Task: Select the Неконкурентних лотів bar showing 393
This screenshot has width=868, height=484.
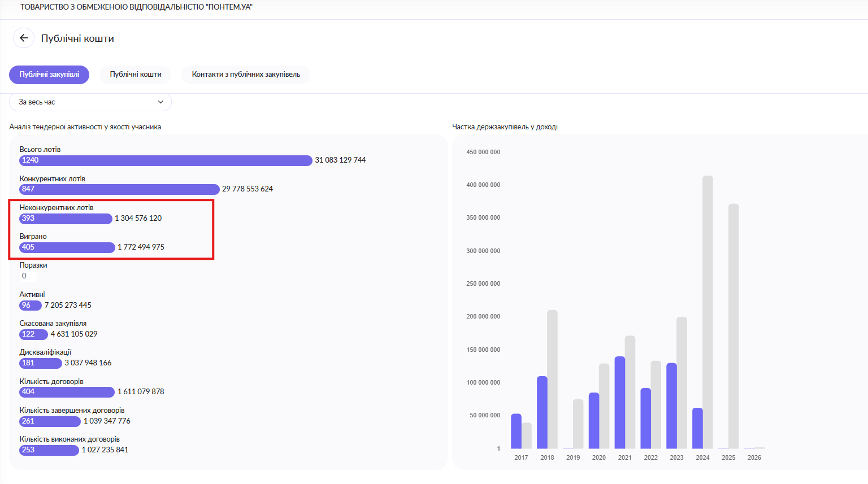Action: [66, 219]
